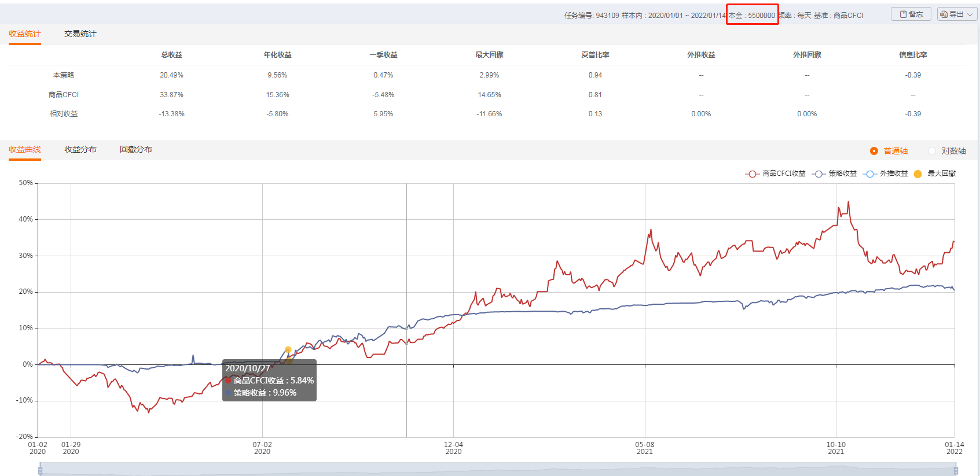Image resolution: width=980 pixels, height=476 pixels.
Task: Open the 回撤分布 tab
Action: (x=136, y=149)
